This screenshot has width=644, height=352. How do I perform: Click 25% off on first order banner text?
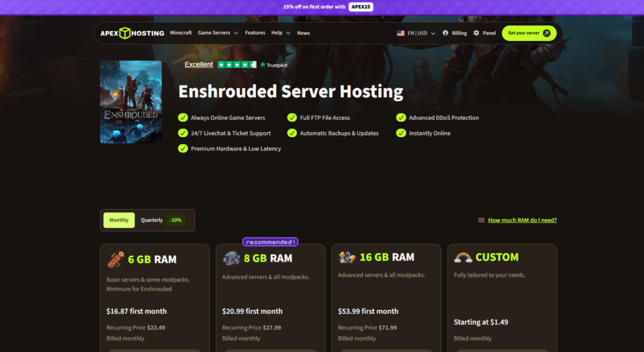tap(314, 7)
